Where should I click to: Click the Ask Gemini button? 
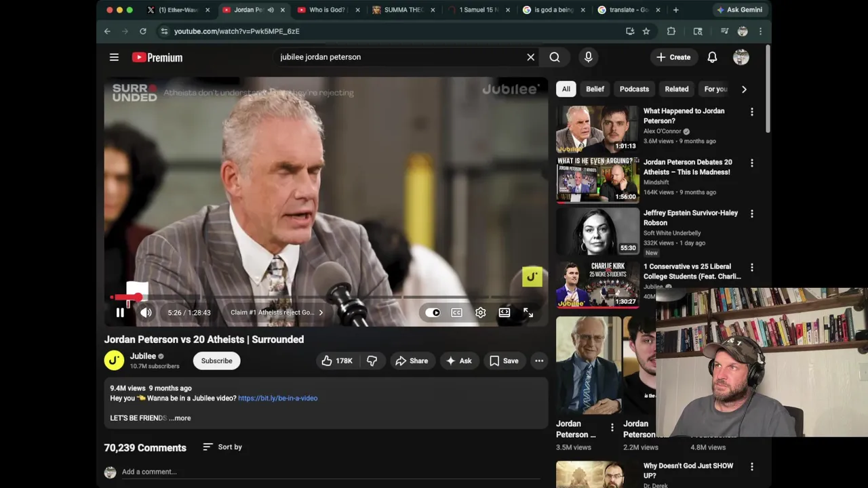[739, 9]
